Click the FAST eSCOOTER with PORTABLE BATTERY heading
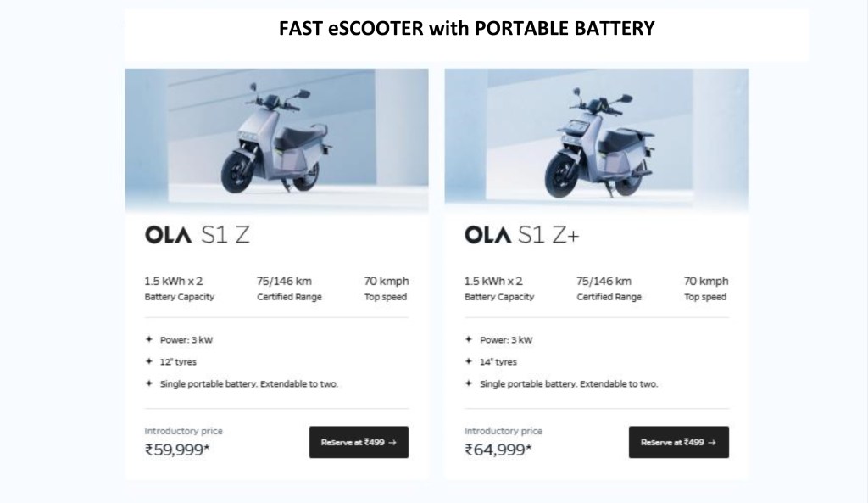 pyautogui.click(x=467, y=29)
